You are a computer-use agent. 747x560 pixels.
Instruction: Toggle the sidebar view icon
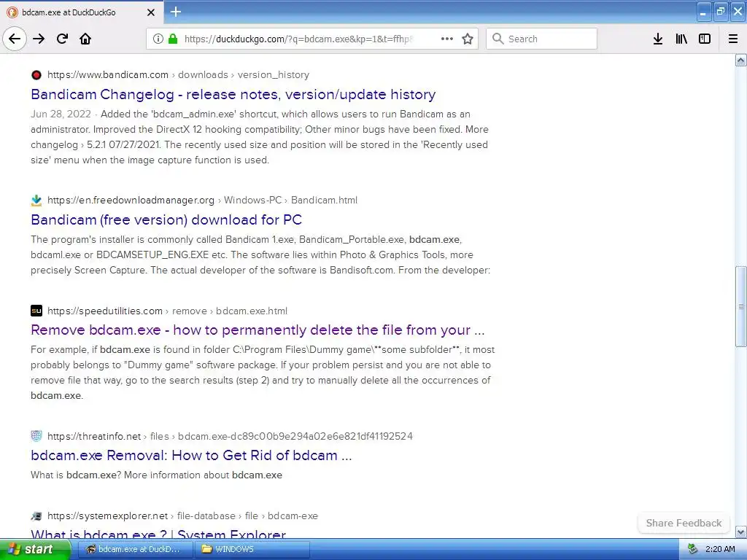coord(705,39)
